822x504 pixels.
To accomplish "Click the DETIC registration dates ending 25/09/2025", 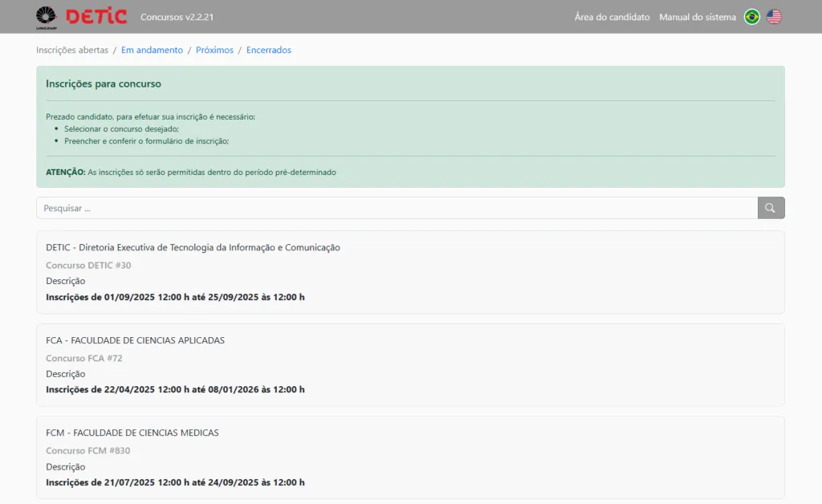I will pyautogui.click(x=175, y=297).
